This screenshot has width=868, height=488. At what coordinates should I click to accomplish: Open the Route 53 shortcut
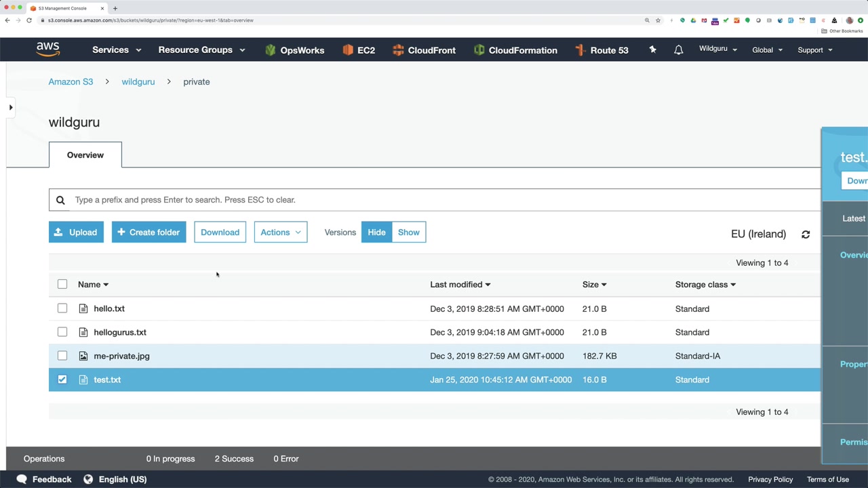(601, 50)
